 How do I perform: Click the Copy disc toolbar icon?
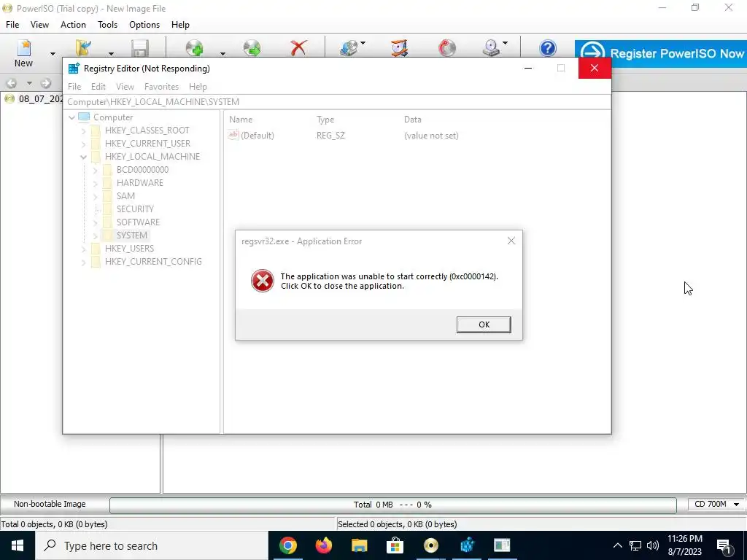[x=349, y=49]
